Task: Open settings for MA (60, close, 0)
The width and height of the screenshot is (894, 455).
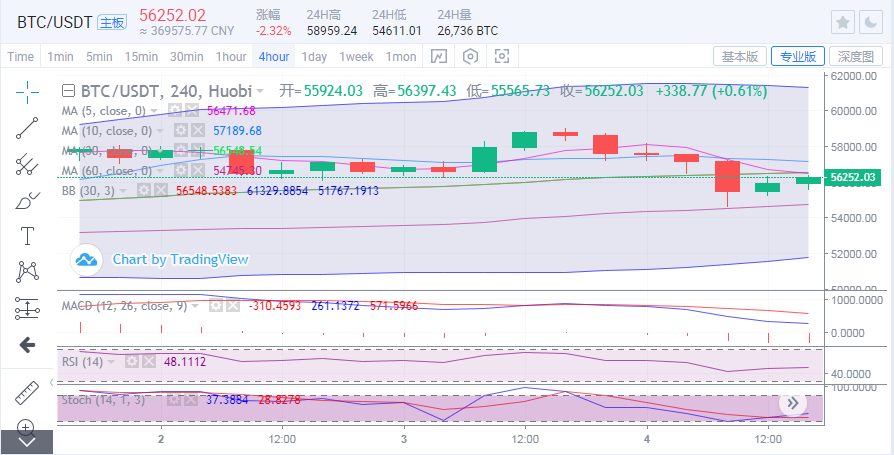Action: point(180,170)
